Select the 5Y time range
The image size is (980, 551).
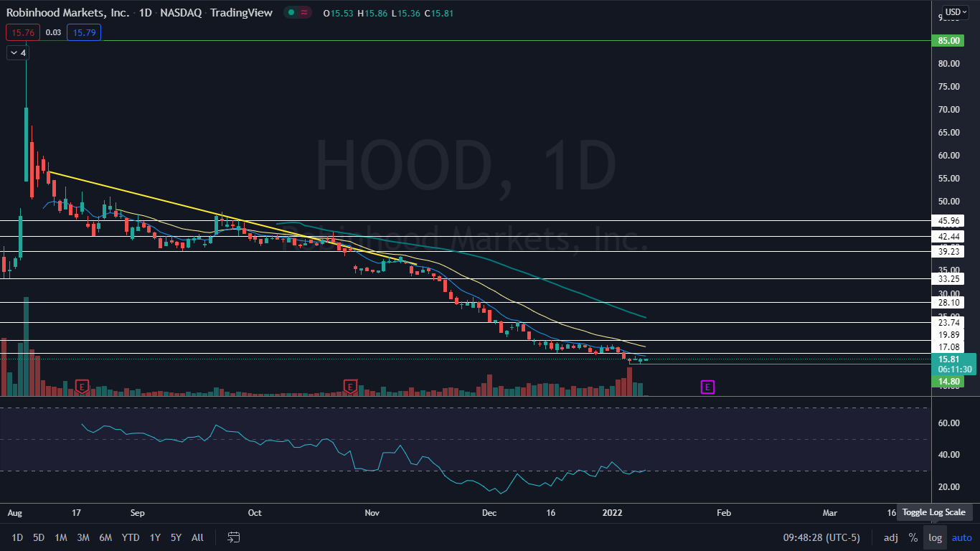tap(176, 537)
